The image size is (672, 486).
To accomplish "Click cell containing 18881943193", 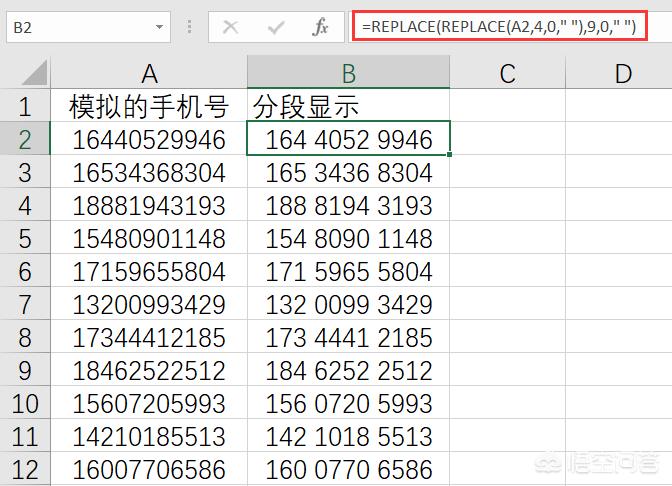I will pos(149,204).
